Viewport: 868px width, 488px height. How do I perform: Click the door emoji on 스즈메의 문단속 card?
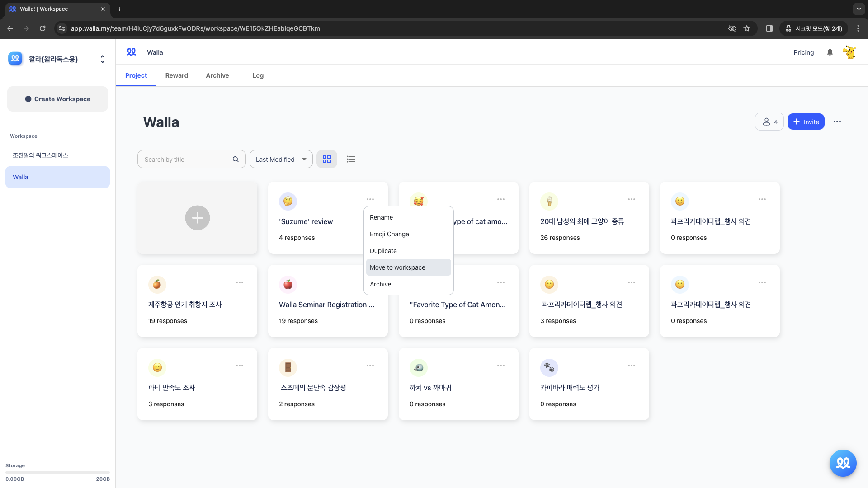pos(288,367)
